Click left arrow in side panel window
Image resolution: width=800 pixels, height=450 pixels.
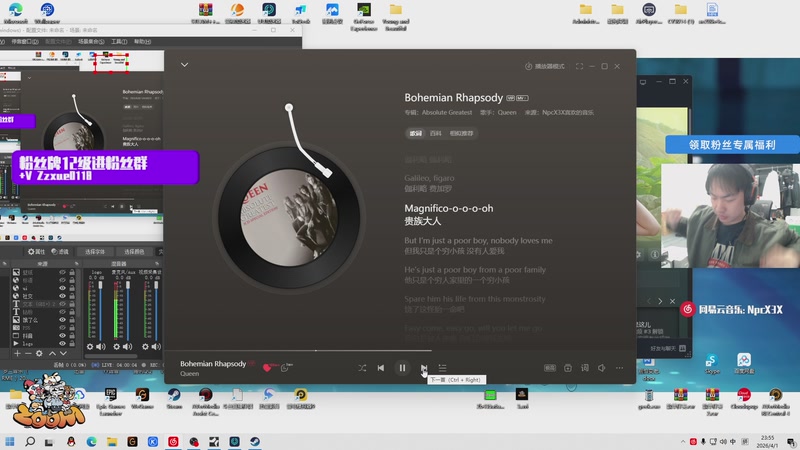(x=648, y=302)
